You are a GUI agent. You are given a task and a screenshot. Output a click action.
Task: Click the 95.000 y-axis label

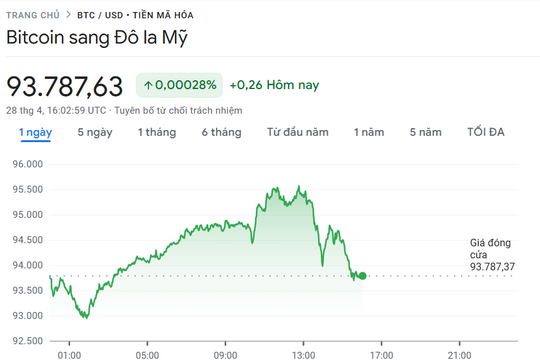(28, 215)
